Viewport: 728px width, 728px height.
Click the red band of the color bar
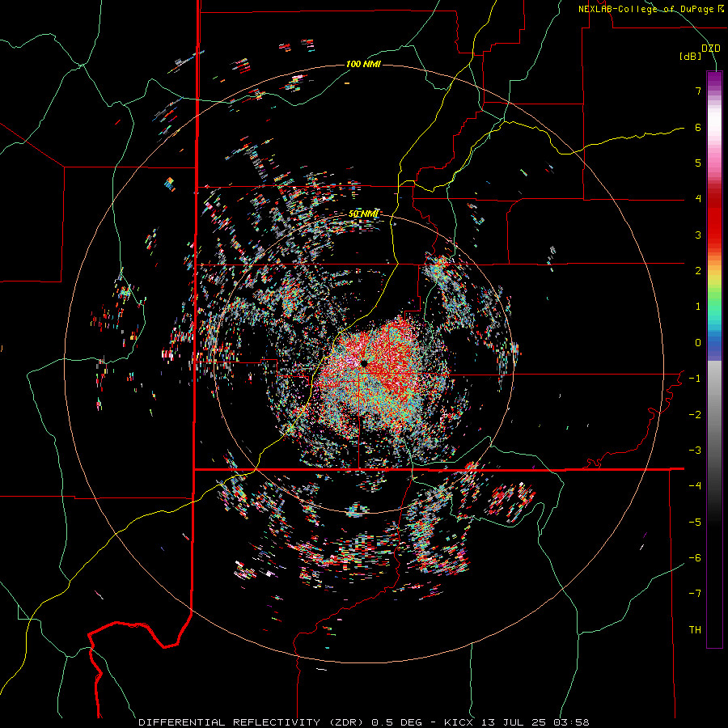[714, 218]
